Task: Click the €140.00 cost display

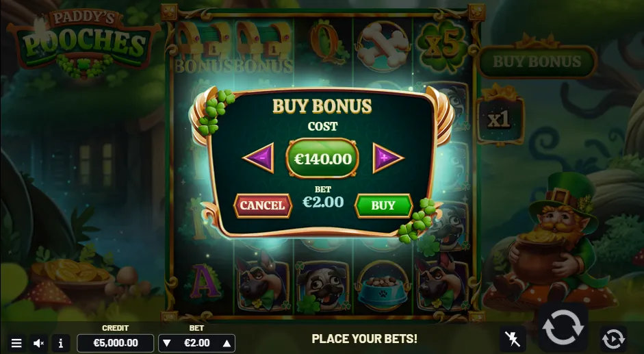Action: tap(322, 159)
